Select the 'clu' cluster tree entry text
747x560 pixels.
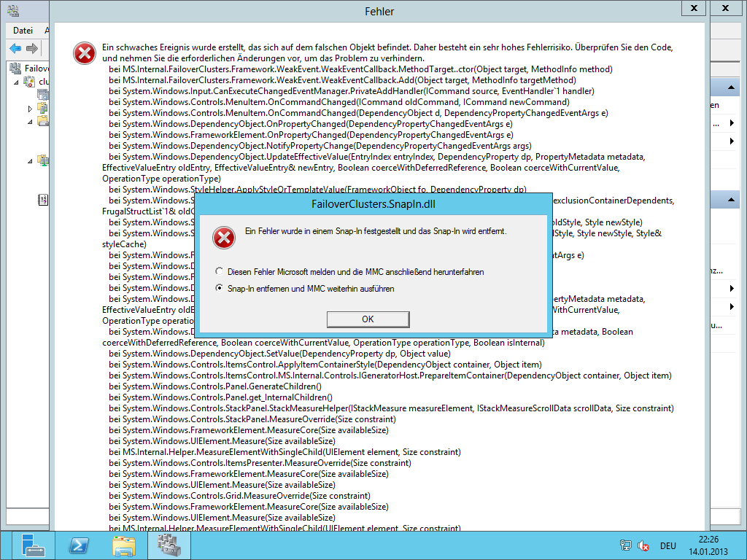(x=44, y=82)
